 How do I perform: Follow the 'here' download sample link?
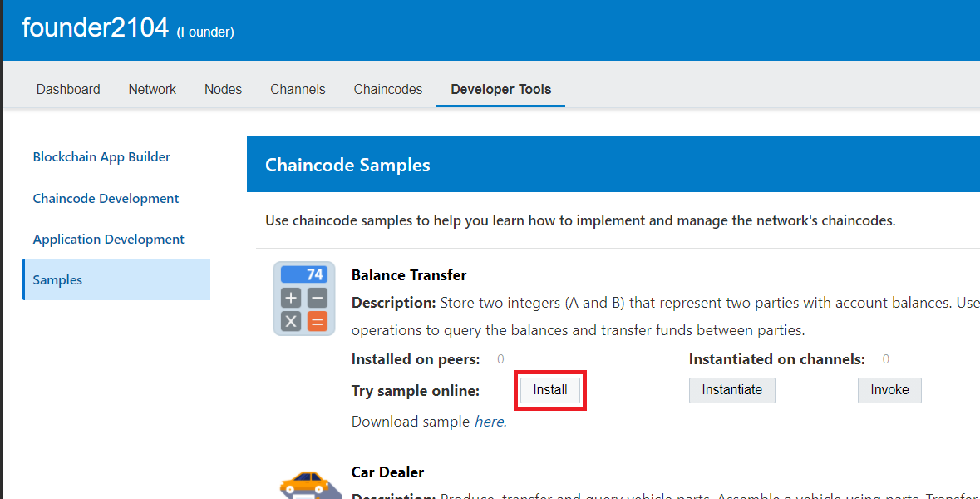[x=489, y=422]
